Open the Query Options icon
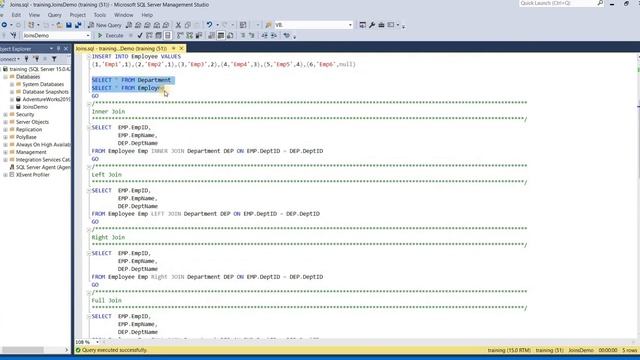The height and width of the screenshot is (360, 640). coord(158,36)
